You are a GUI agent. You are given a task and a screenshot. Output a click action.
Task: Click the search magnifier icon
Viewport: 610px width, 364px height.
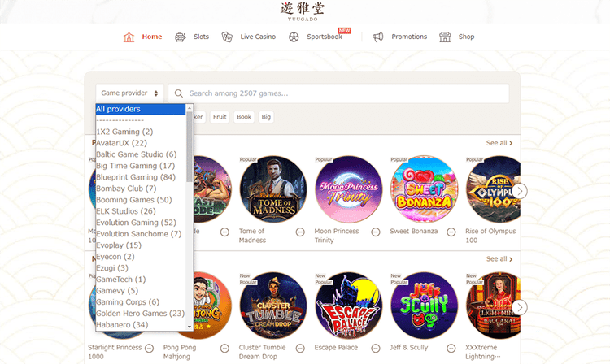[179, 93]
